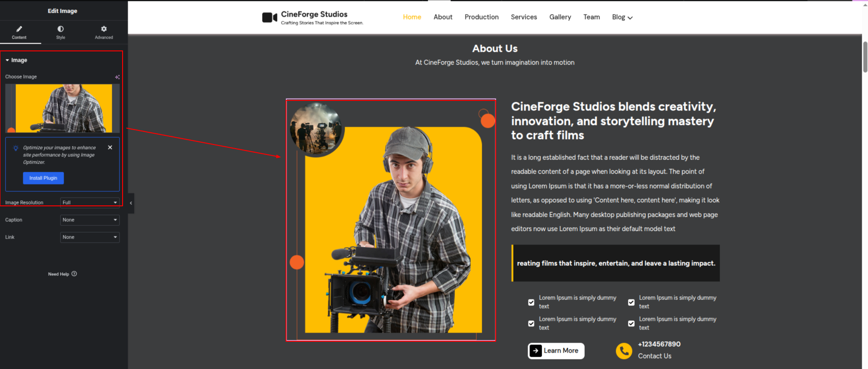Open the Caption dropdown
868x369 pixels.
89,220
